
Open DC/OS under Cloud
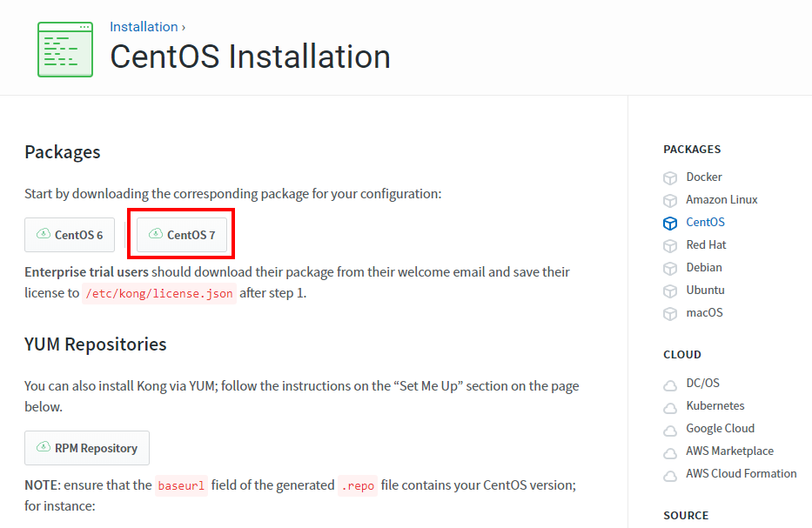(x=702, y=383)
